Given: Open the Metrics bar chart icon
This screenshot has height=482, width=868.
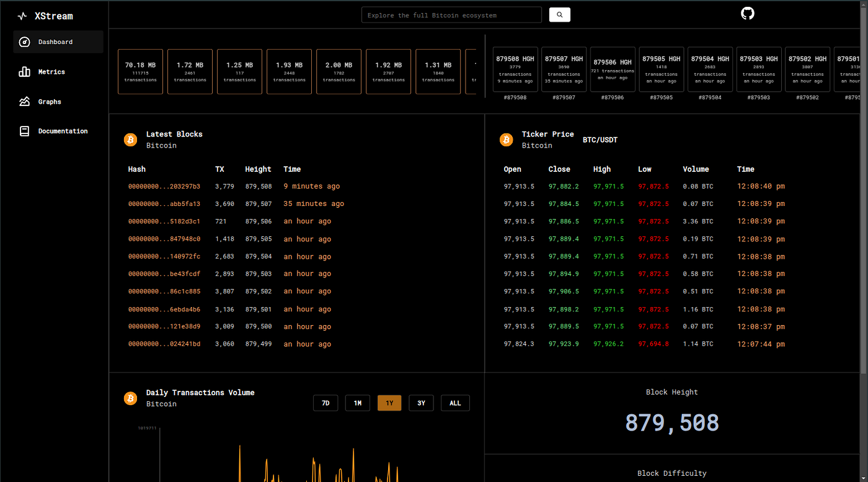Looking at the screenshot, I should click(x=25, y=72).
